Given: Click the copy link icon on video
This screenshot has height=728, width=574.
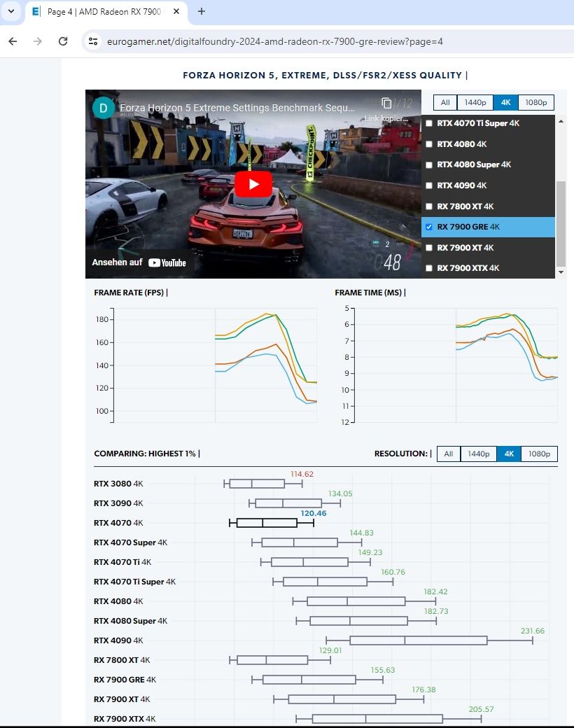Looking at the screenshot, I should pyautogui.click(x=386, y=103).
